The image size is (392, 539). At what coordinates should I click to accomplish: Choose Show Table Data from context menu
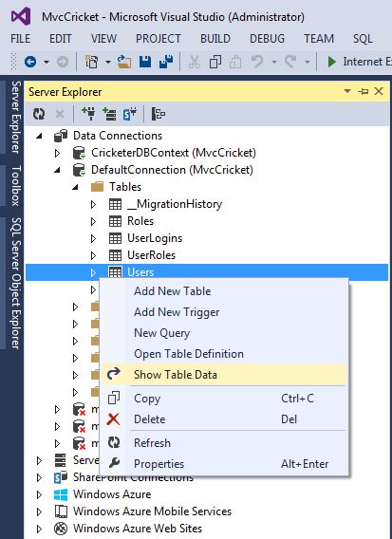pos(223,374)
